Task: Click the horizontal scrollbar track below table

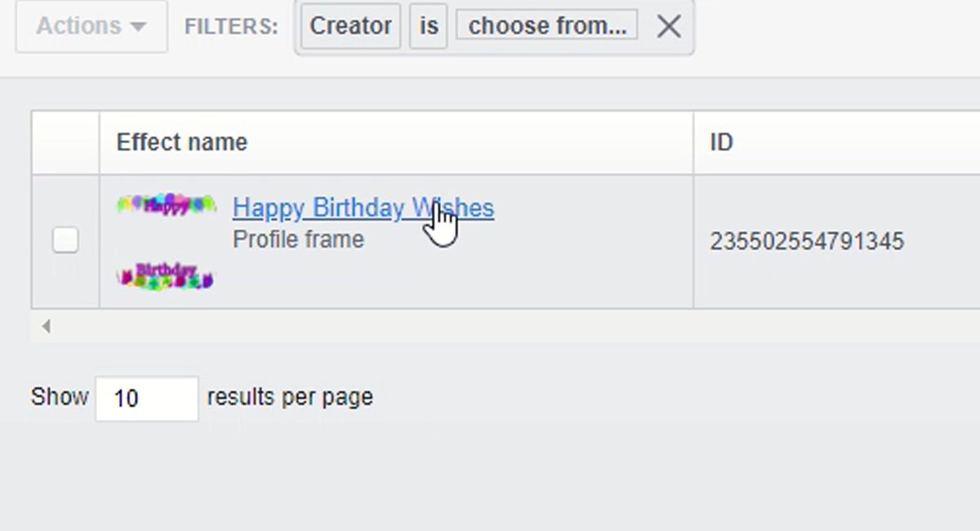Action: point(490,327)
